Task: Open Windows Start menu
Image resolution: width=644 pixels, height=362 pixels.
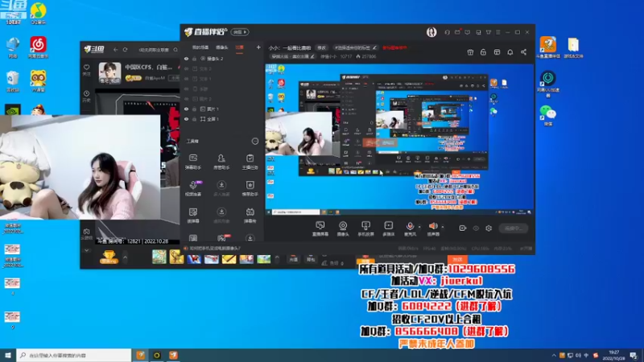Action: [8, 355]
